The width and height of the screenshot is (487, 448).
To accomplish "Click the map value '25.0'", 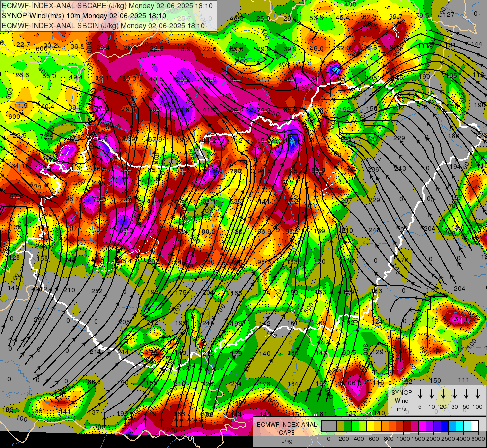I will tap(263, 19).
